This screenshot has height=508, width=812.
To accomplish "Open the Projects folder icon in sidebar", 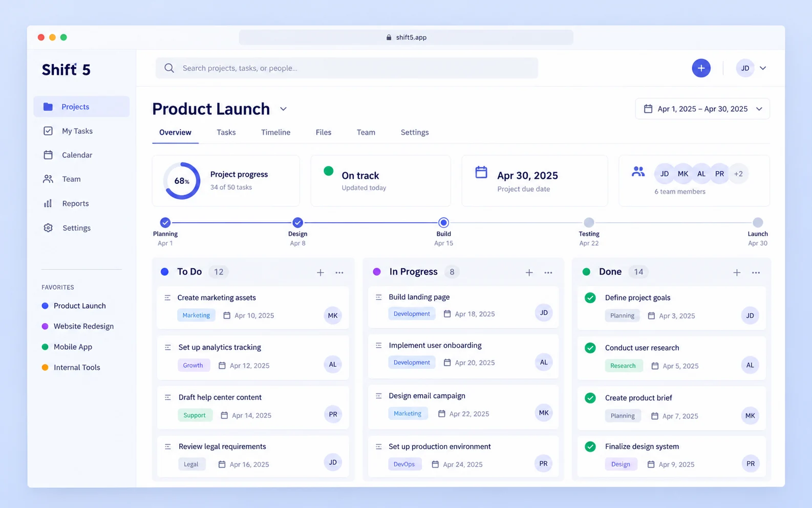I will [48, 107].
